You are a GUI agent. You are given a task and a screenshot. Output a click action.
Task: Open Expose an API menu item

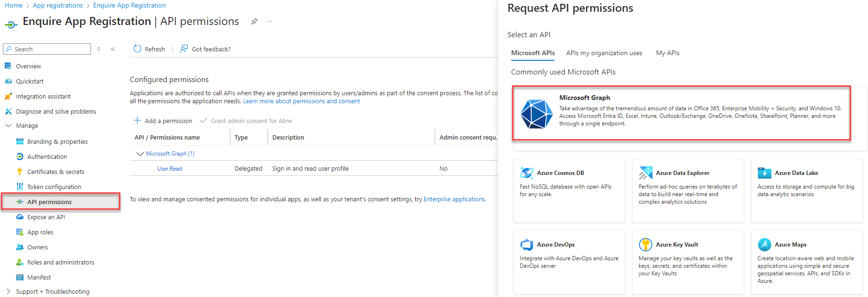46,217
